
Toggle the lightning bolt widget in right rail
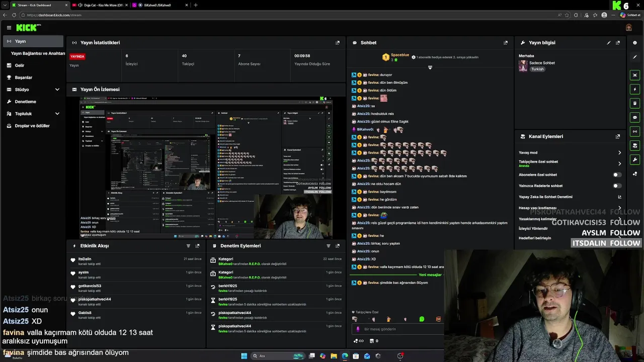click(635, 89)
